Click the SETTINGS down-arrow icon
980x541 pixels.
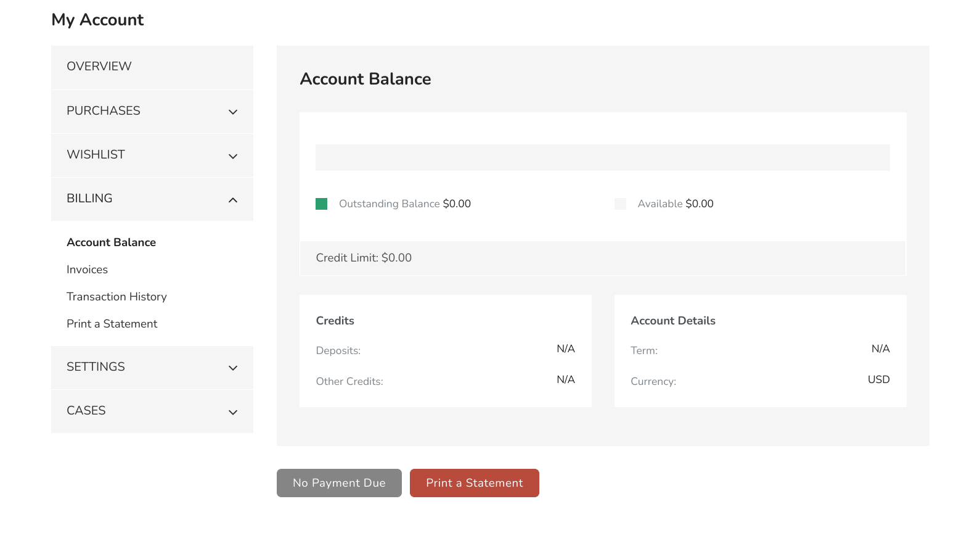click(233, 368)
